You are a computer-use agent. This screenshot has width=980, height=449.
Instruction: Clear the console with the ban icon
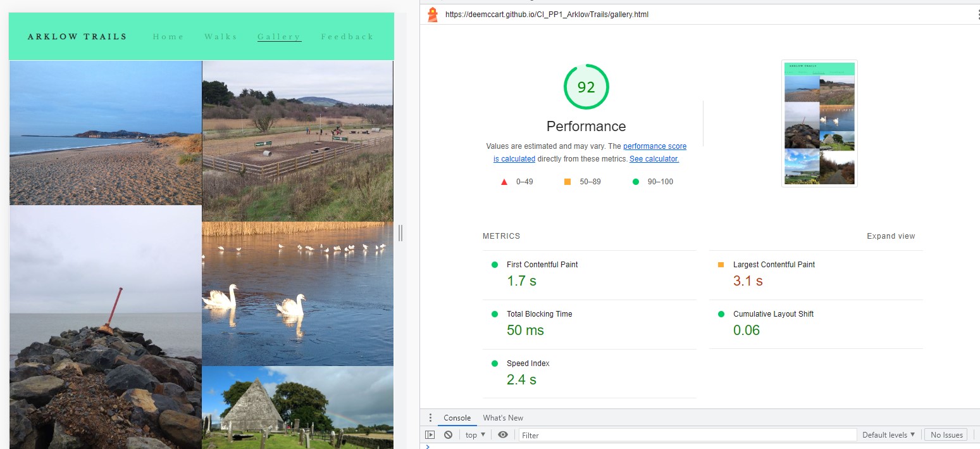448,435
